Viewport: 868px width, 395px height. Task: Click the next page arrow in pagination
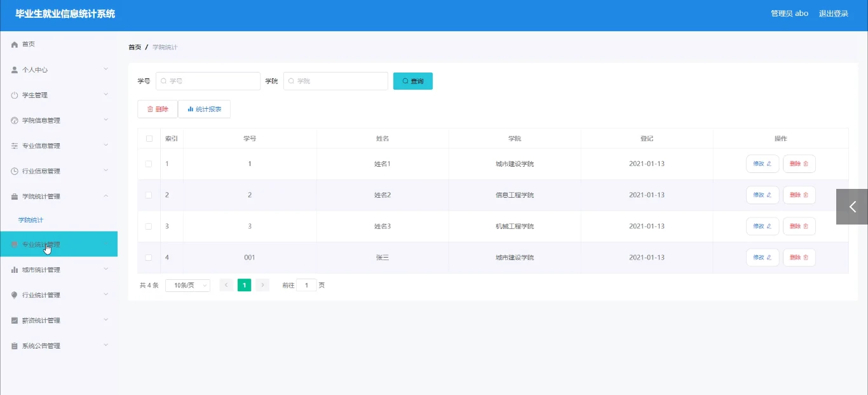262,286
